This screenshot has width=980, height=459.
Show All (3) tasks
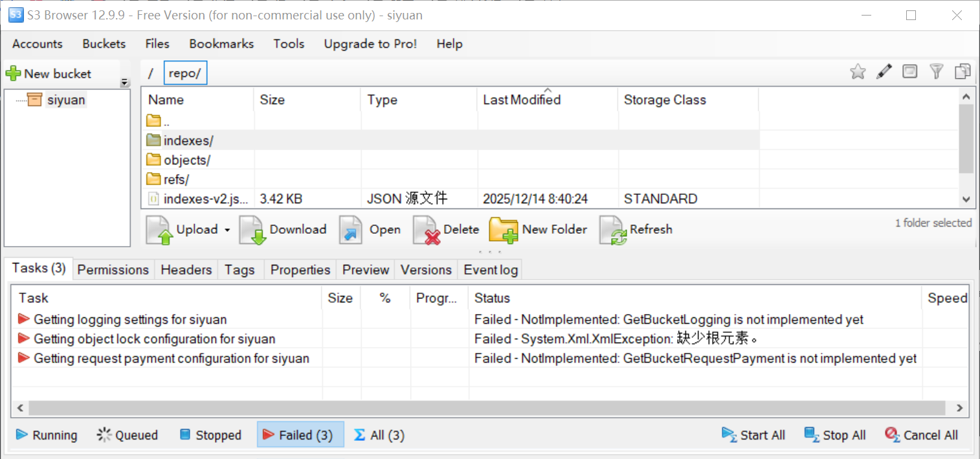[x=379, y=435]
